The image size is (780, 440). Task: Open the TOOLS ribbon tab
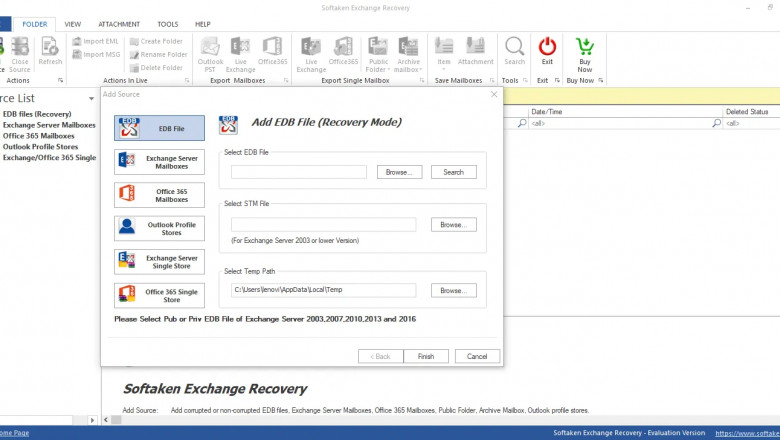coord(168,24)
